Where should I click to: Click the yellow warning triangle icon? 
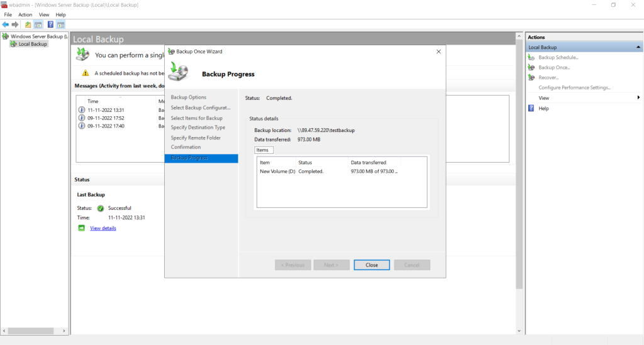[86, 73]
